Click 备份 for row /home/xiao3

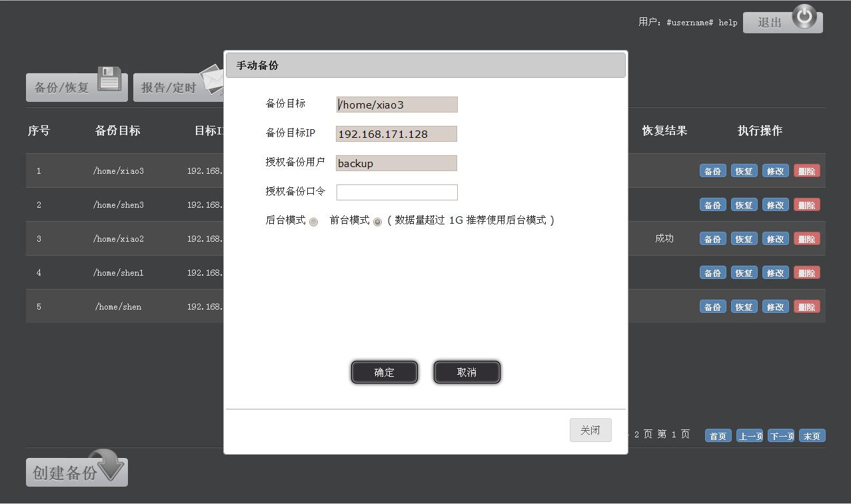pos(713,171)
